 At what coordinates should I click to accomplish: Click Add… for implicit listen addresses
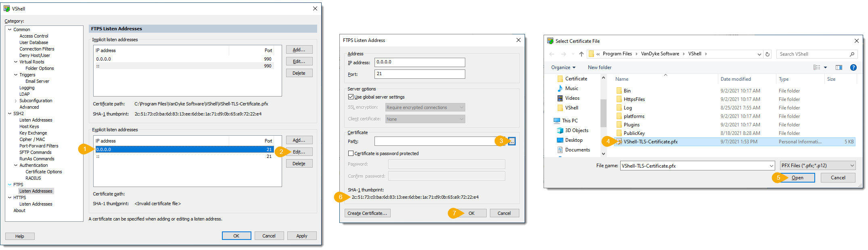299,50
